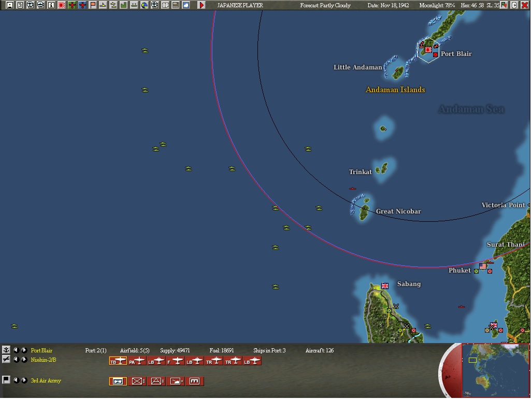
Task: Click the Rising Sun flag toolbar icon
Action: coord(62,5)
